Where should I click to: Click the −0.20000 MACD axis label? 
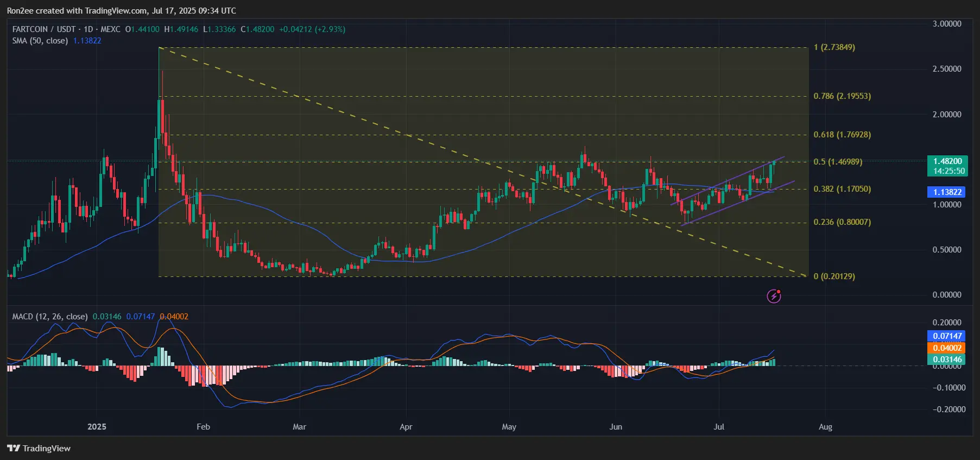[x=949, y=409]
